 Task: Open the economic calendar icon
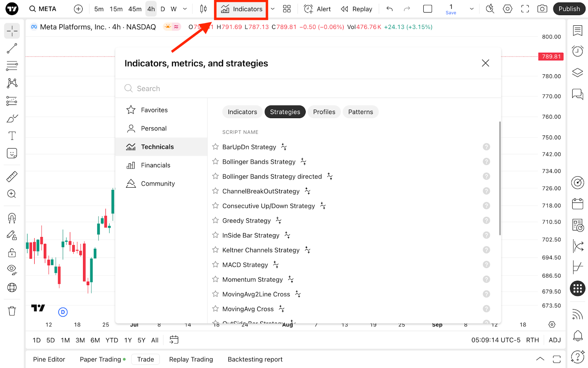click(578, 204)
